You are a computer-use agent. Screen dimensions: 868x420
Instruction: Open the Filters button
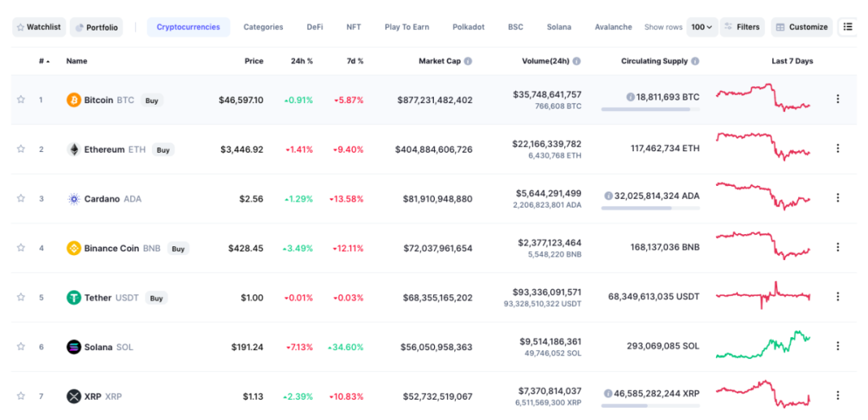tap(743, 27)
